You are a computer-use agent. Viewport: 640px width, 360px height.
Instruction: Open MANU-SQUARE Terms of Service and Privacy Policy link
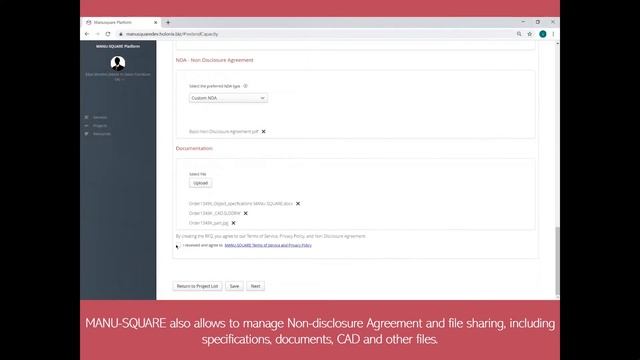tap(268, 245)
